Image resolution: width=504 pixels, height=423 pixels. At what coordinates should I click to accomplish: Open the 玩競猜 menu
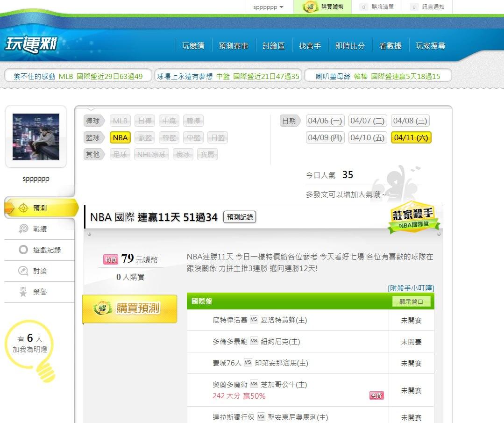tap(193, 46)
